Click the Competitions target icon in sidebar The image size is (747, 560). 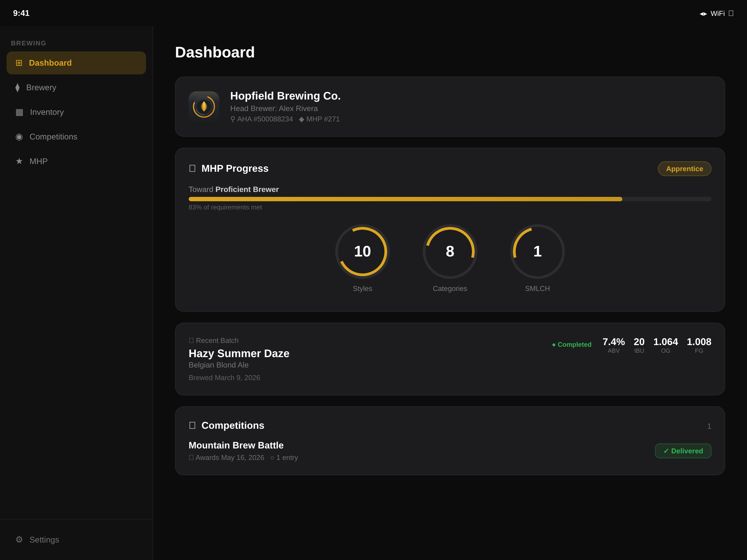(19, 136)
